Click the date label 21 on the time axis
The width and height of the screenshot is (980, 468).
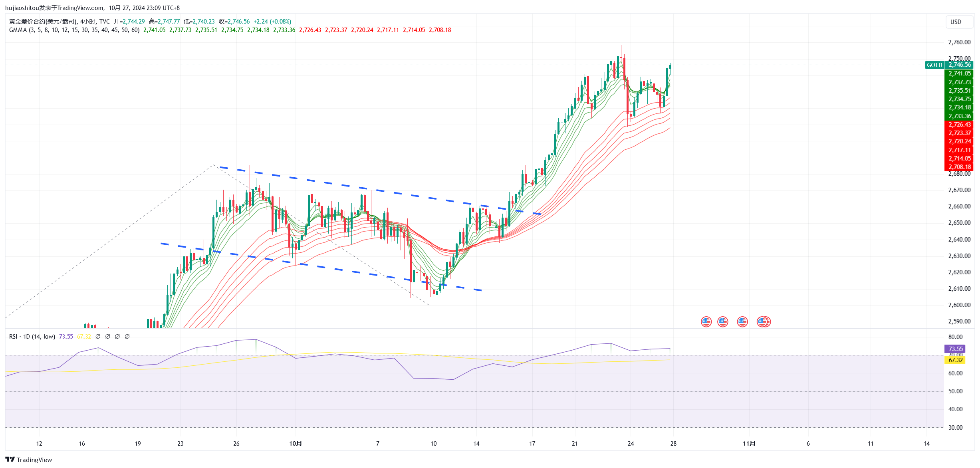(x=575, y=444)
